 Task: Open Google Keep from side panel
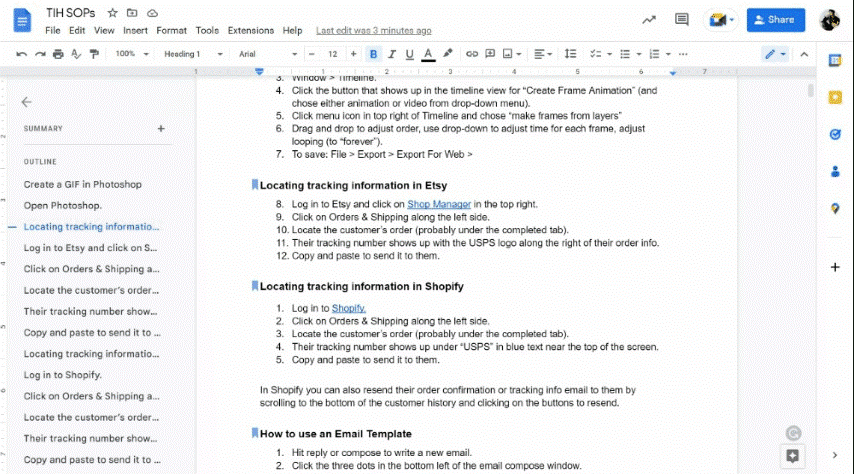tap(835, 97)
